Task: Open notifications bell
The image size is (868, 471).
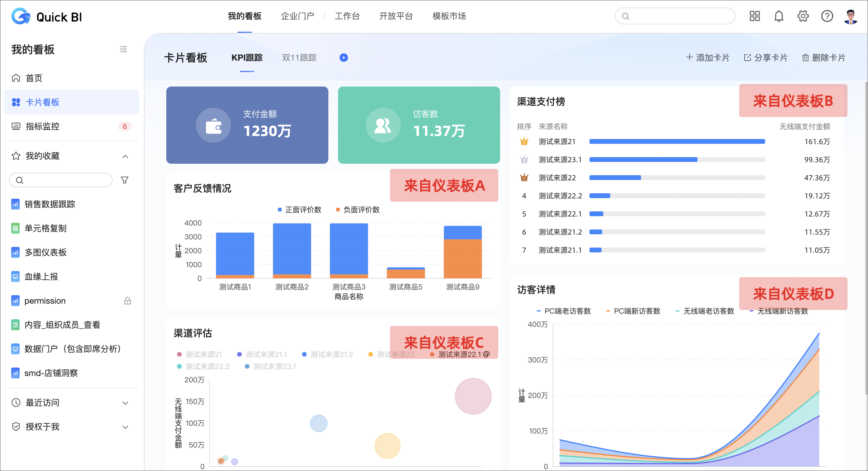Action: click(x=779, y=16)
